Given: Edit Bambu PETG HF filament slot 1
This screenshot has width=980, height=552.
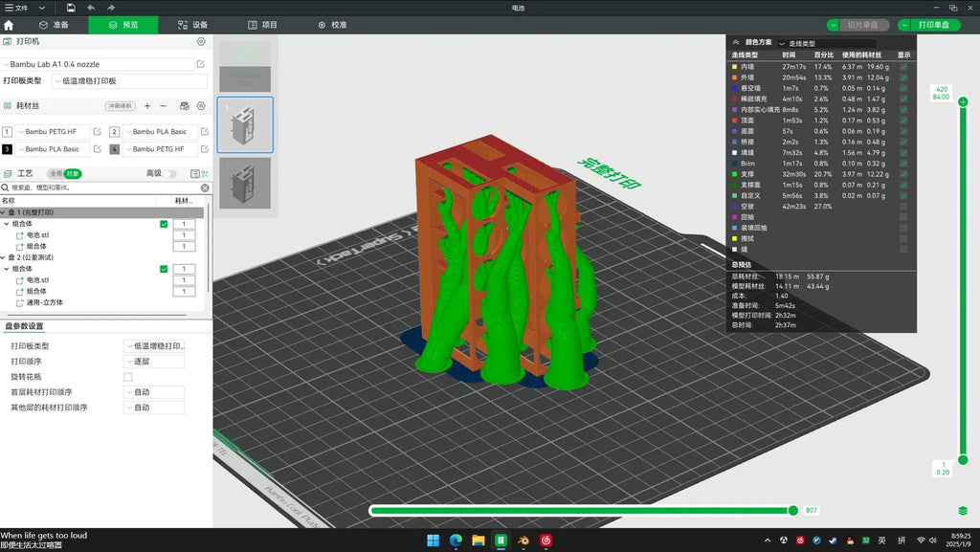Looking at the screenshot, I should tap(97, 132).
